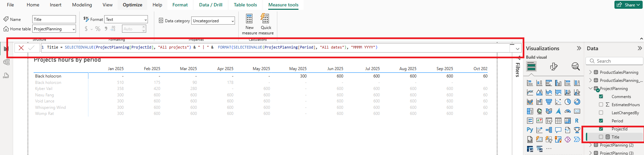Click the Share button

pyautogui.click(x=628, y=5)
